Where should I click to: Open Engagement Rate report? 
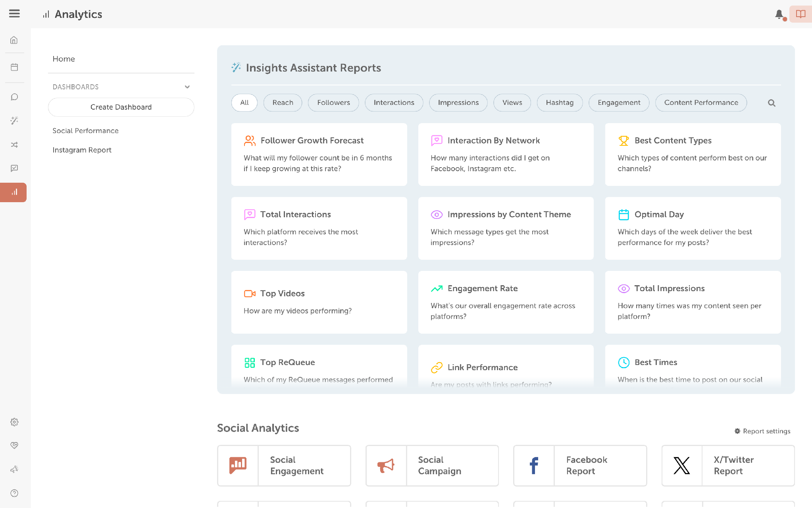pyautogui.click(x=506, y=302)
